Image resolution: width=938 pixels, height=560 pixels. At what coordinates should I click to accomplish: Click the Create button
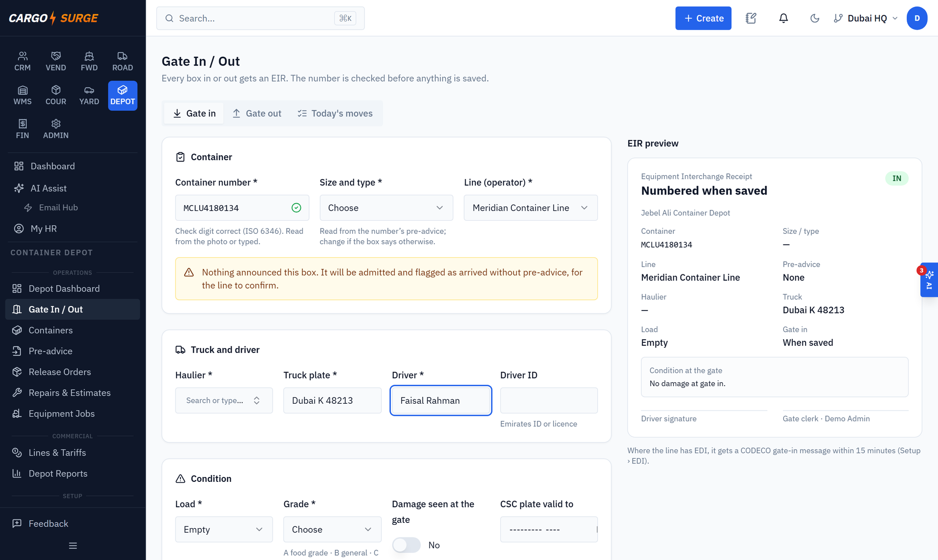703,18
